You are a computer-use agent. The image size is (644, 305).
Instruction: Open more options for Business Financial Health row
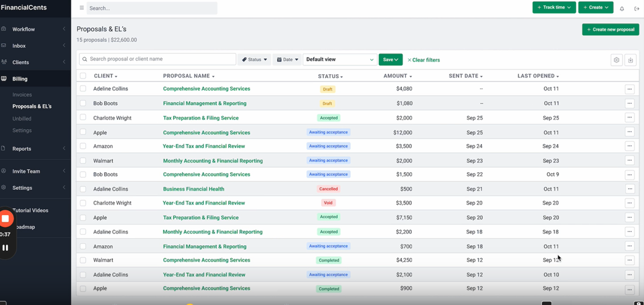(x=630, y=189)
